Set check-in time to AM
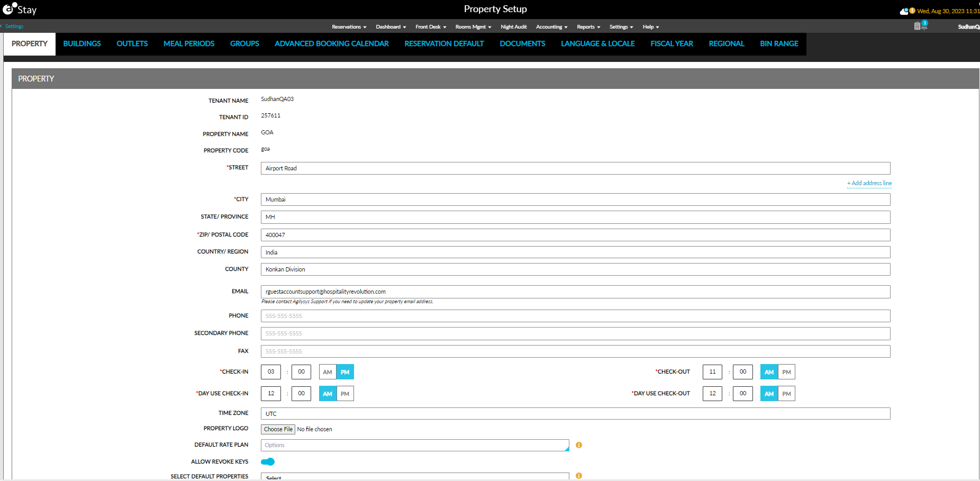Viewport: 980px width, 481px height. pos(328,372)
